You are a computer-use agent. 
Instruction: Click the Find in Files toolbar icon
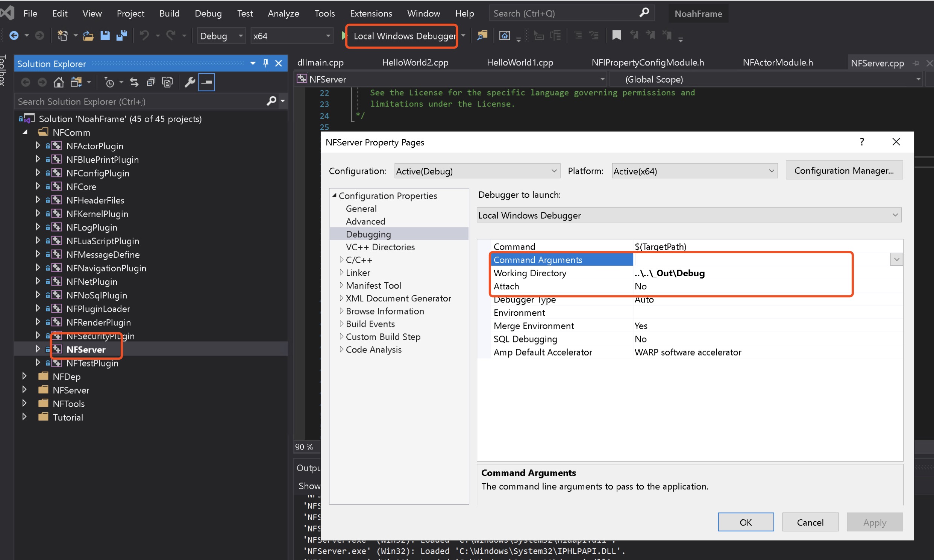(x=482, y=36)
